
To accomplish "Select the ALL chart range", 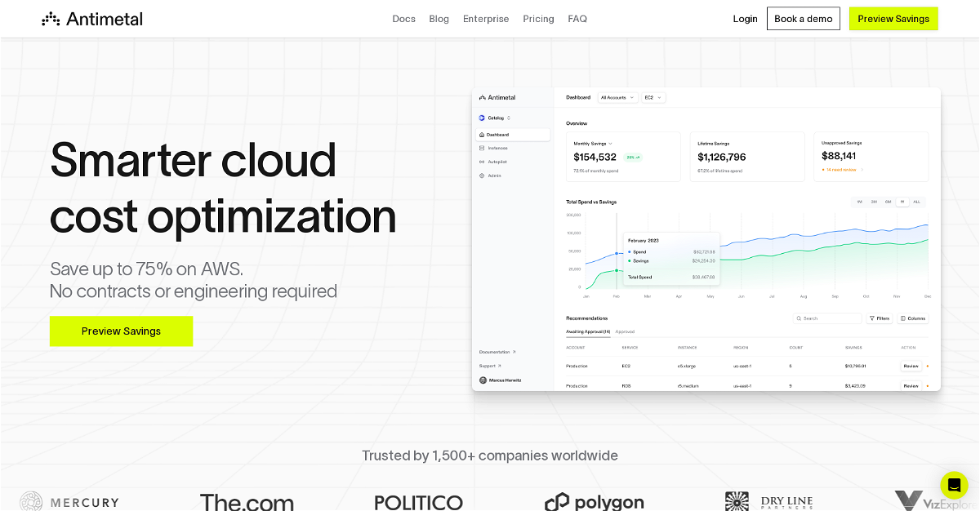I will [x=916, y=202].
